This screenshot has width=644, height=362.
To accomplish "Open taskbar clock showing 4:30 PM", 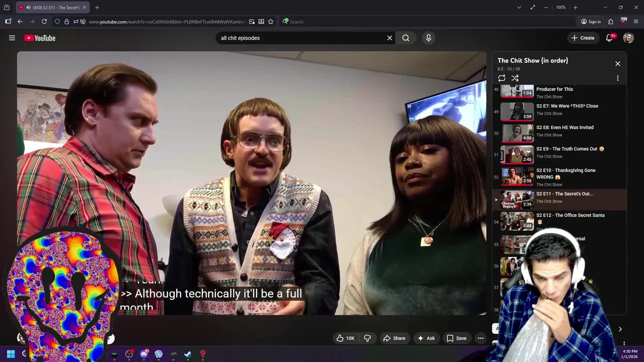I will pyautogui.click(x=630, y=354).
